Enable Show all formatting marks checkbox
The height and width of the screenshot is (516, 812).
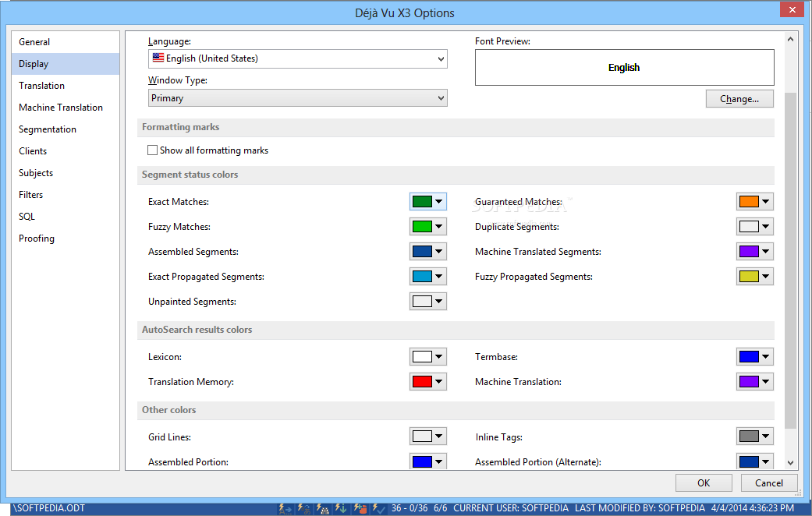(x=152, y=150)
